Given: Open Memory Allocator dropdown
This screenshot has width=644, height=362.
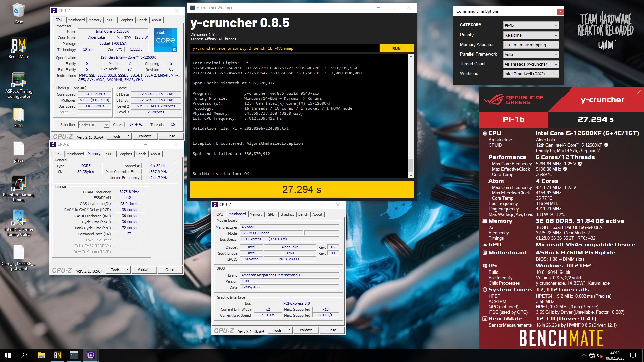Looking at the screenshot, I should 531,45.
